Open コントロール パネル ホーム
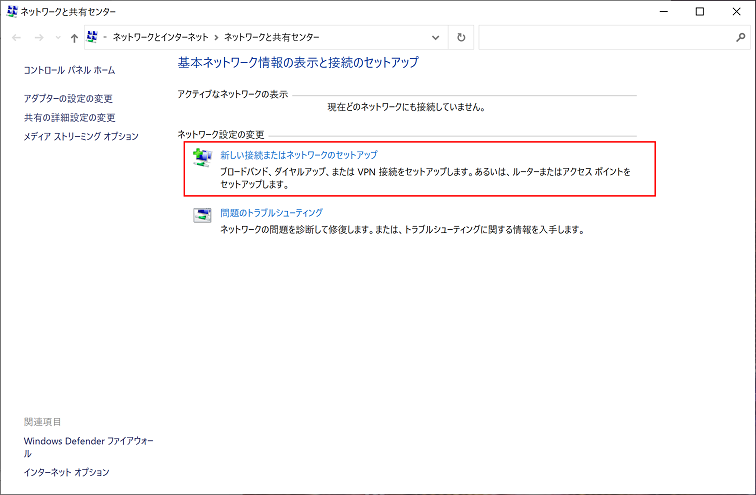 click(69, 71)
